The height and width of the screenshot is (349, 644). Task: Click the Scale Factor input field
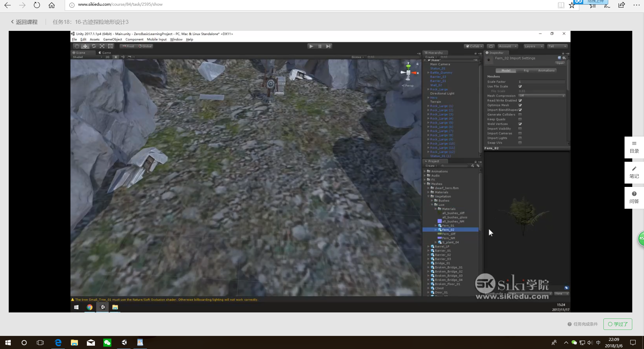point(542,82)
